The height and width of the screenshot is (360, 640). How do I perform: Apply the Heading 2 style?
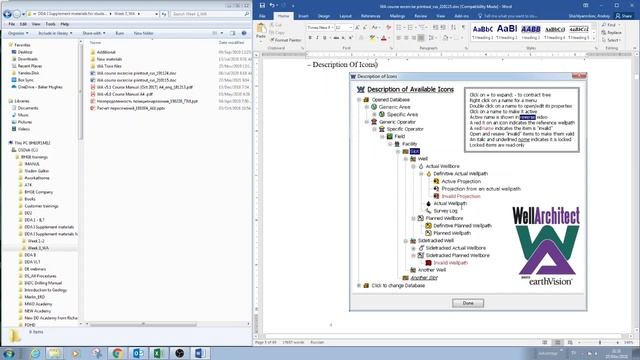point(507,32)
